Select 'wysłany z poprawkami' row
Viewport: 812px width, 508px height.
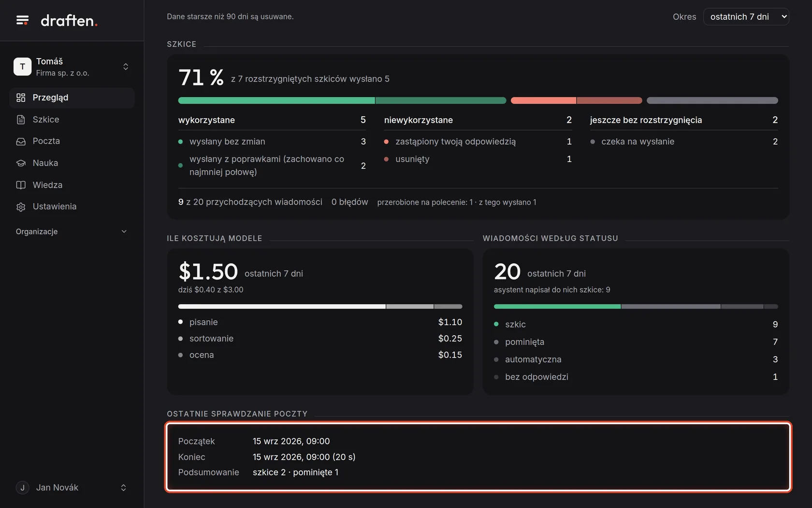pyautogui.click(x=272, y=165)
